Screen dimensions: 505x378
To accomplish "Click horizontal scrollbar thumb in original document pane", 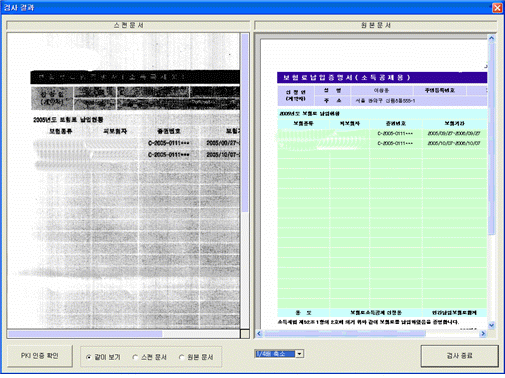I will (x=345, y=333).
